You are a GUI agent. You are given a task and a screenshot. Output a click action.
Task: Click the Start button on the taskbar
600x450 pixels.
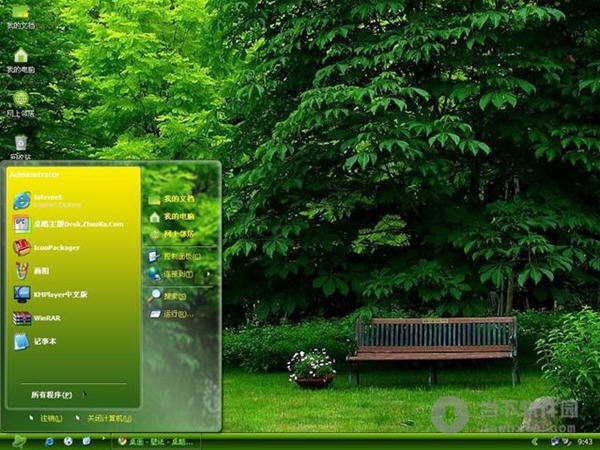click(18, 442)
